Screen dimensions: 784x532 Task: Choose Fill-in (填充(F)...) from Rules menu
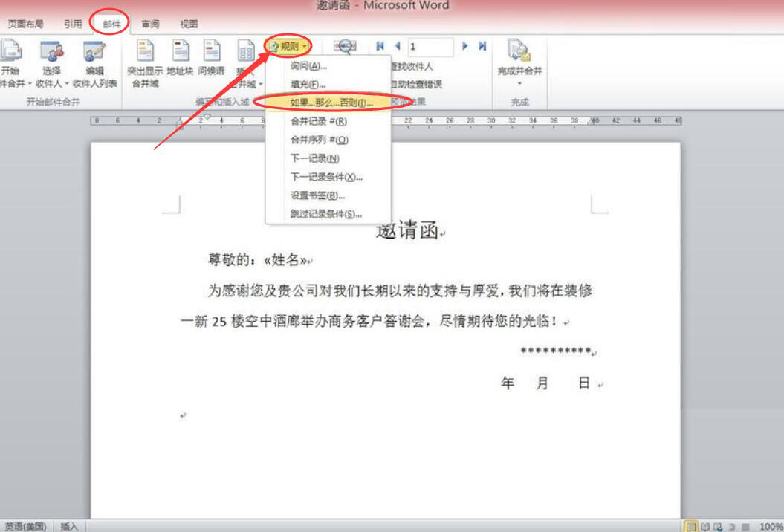tap(328, 85)
